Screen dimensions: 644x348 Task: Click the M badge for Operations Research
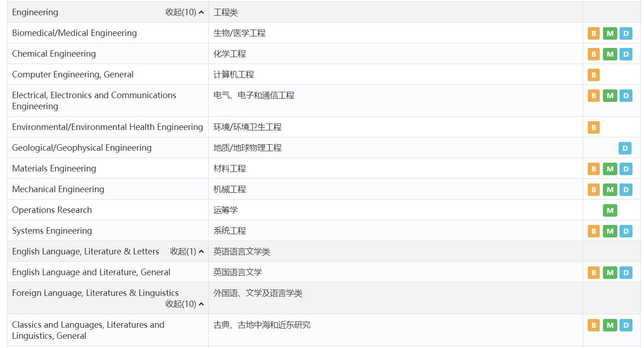pos(609,210)
